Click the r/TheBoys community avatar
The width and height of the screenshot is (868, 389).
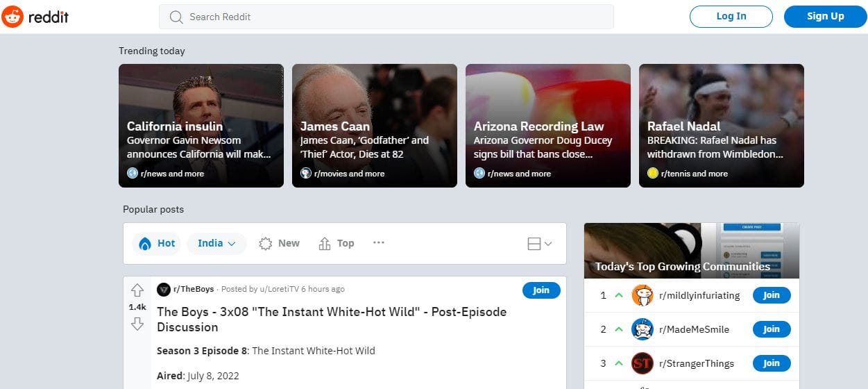(x=164, y=290)
